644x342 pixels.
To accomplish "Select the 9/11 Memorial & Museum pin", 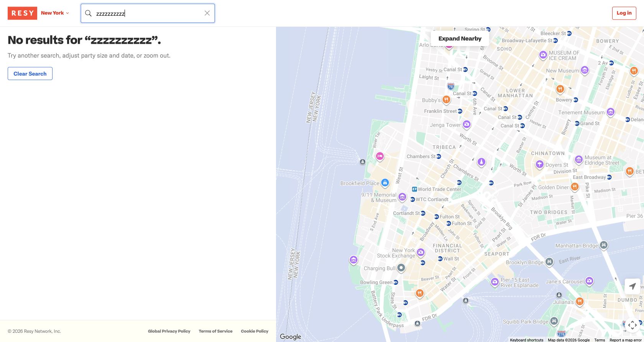I will click(402, 197).
